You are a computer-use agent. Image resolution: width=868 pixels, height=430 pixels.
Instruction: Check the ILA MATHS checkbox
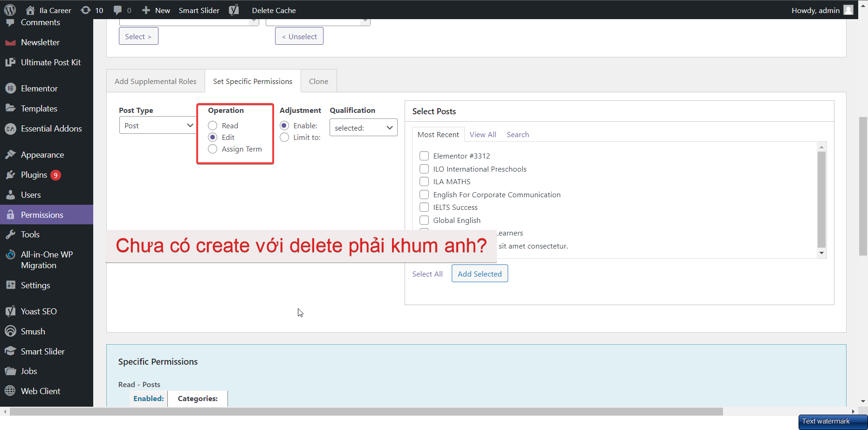pyautogui.click(x=424, y=181)
